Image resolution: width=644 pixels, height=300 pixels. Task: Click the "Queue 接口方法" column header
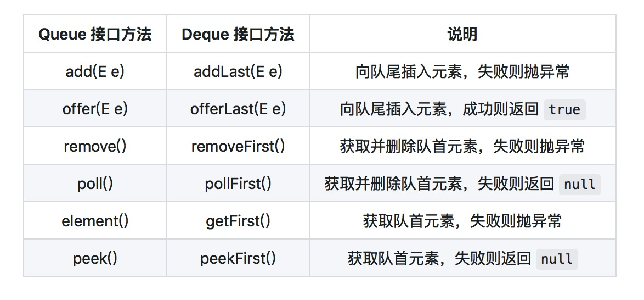(x=95, y=34)
